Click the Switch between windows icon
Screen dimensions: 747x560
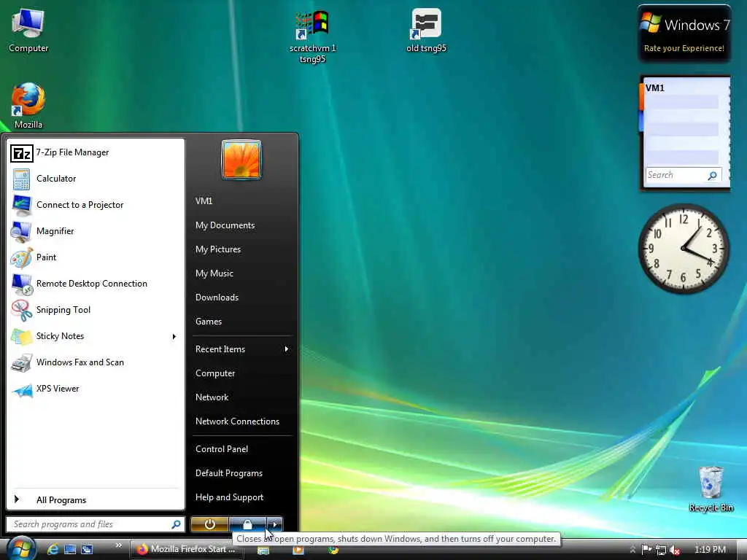coord(87,550)
